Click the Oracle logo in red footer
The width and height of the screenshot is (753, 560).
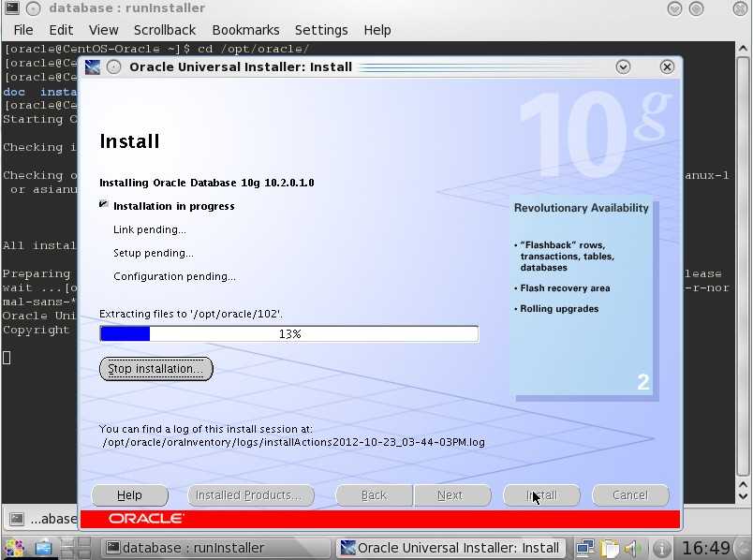pyautogui.click(x=145, y=519)
